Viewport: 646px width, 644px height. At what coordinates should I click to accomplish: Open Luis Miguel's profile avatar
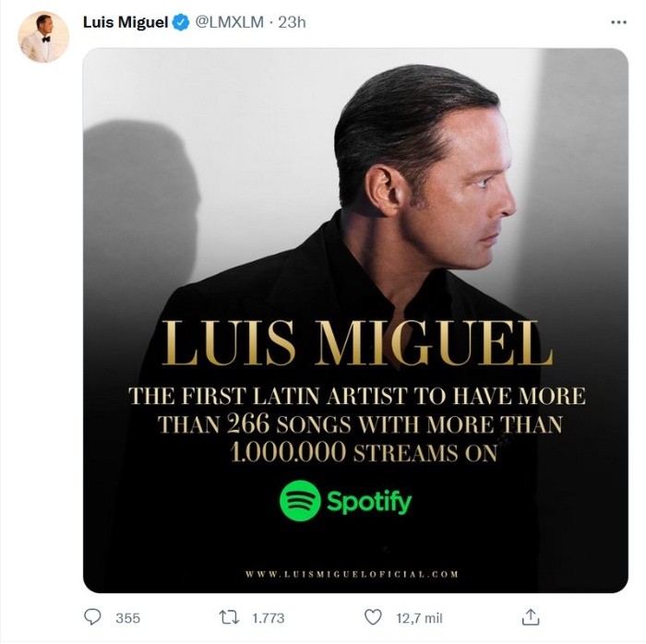[x=44, y=38]
